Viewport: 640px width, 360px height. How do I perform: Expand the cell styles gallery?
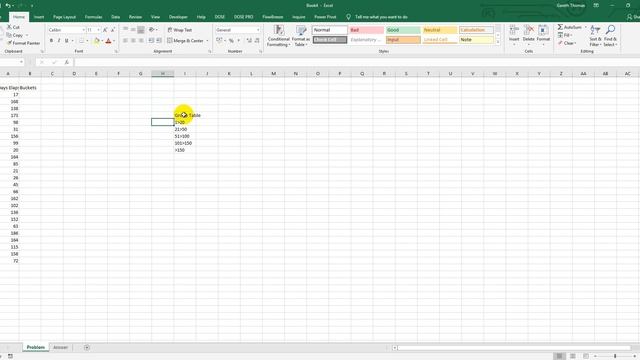tap(498, 42)
